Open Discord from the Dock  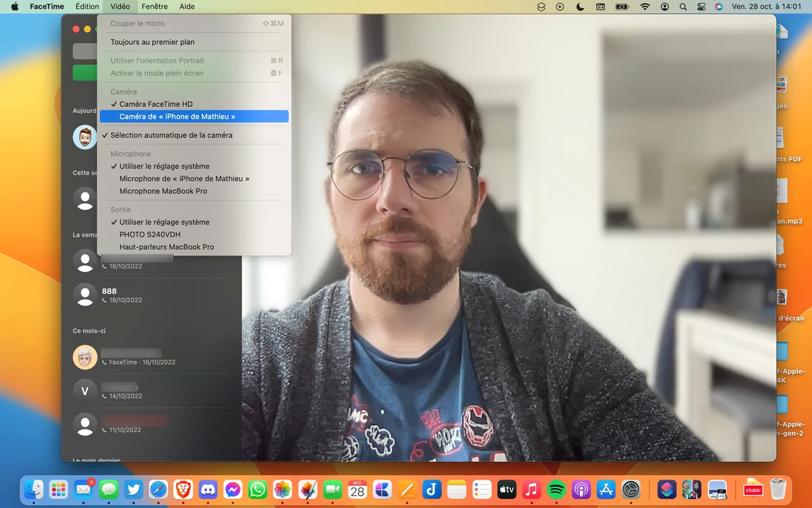pos(208,489)
